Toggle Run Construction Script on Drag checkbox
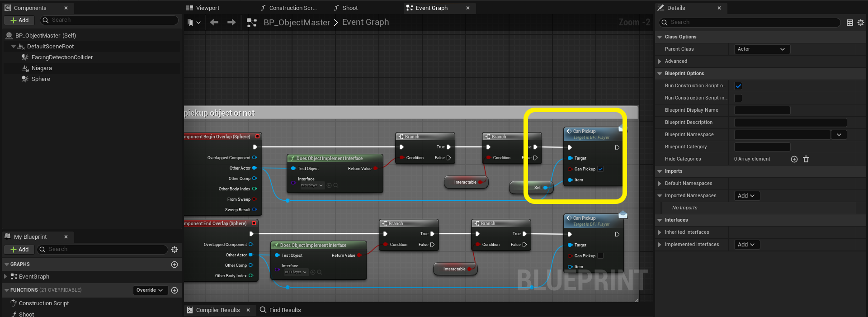 (738, 86)
